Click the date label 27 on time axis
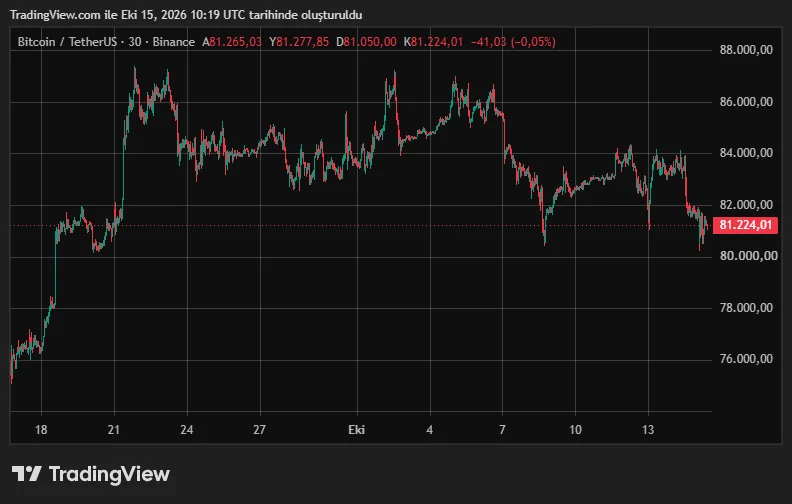Viewport: 792px width, 504px height. click(x=259, y=430)
